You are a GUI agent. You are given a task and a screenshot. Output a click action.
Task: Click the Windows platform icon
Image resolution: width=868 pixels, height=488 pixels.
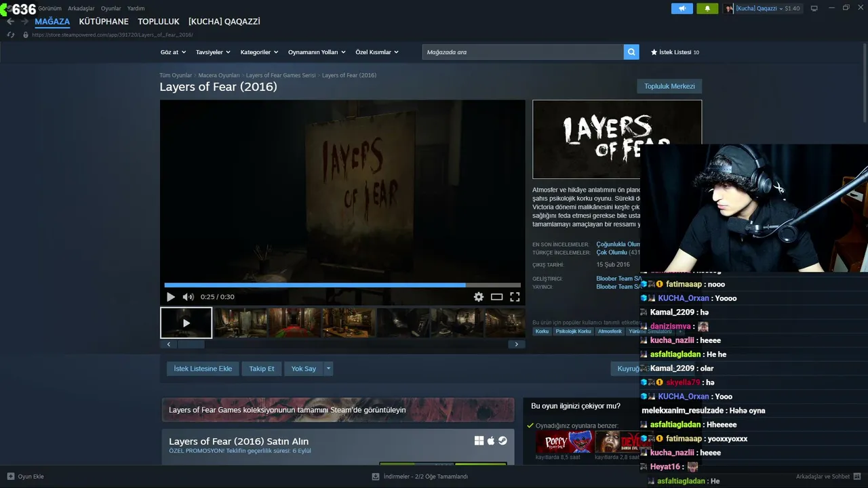479,441
